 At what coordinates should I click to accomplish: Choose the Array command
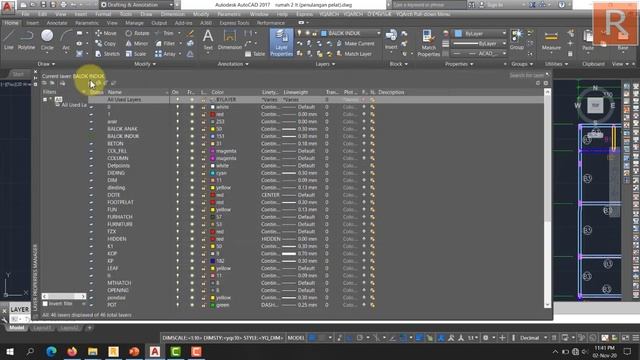point(166,54)
